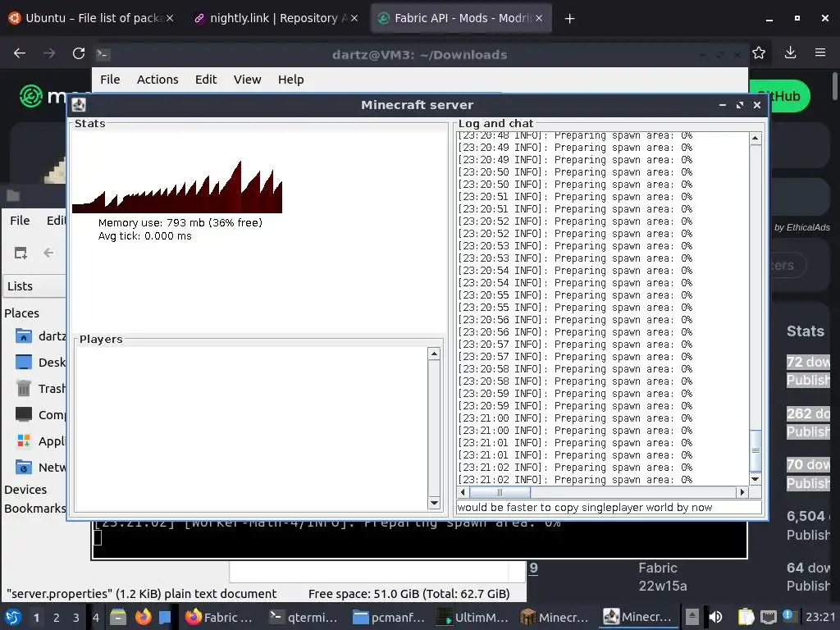Switch to the Ubuntu File list tab
The width and height of the screenshot is (840, 630).
click(91, 18)
